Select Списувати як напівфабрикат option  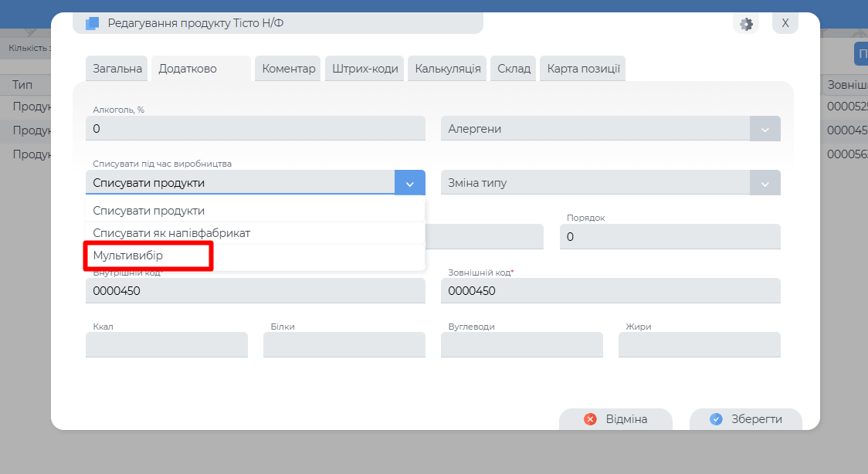[171, 233]
